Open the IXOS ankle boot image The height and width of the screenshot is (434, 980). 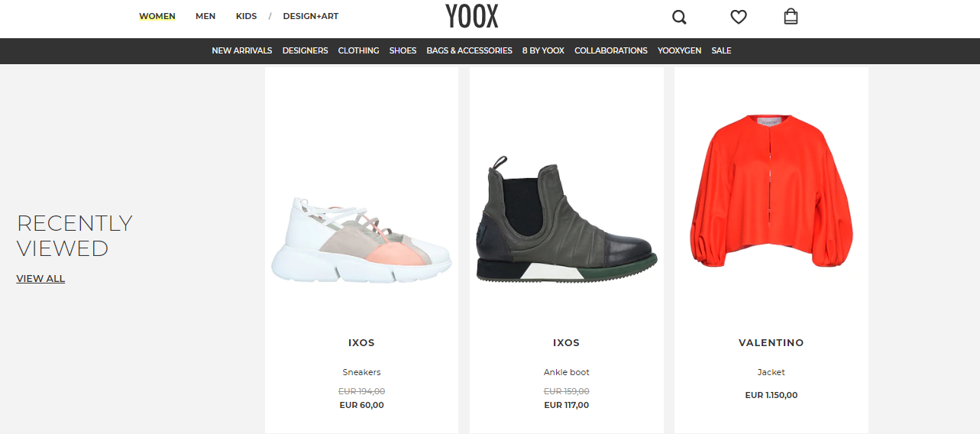point(566,220)
